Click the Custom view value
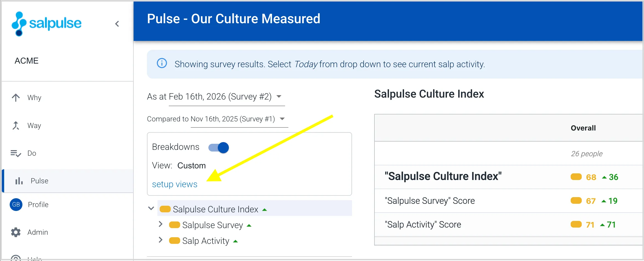The width and height of the screenshot is (644, 261). click(x=192, y=166)
